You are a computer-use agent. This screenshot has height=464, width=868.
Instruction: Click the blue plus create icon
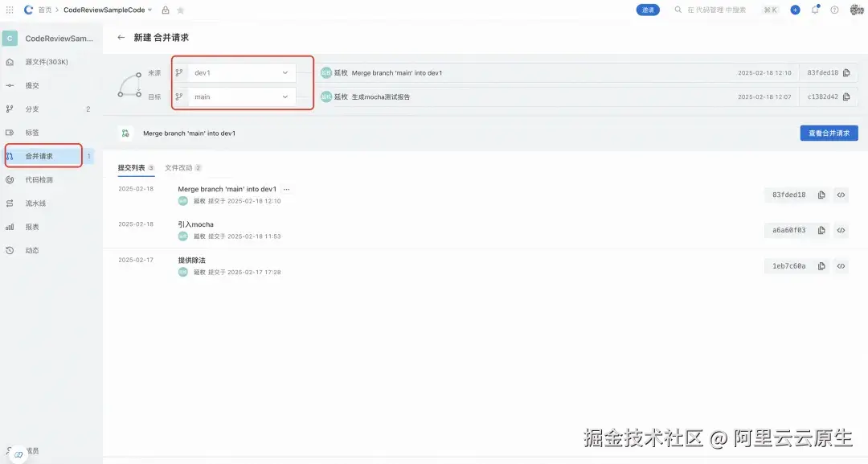(x=795, y=10)
